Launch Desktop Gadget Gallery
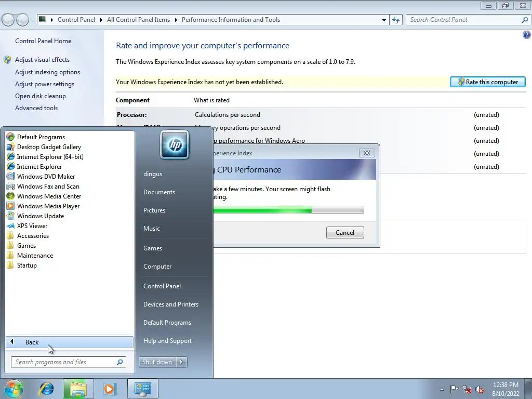 click(44, 147)
